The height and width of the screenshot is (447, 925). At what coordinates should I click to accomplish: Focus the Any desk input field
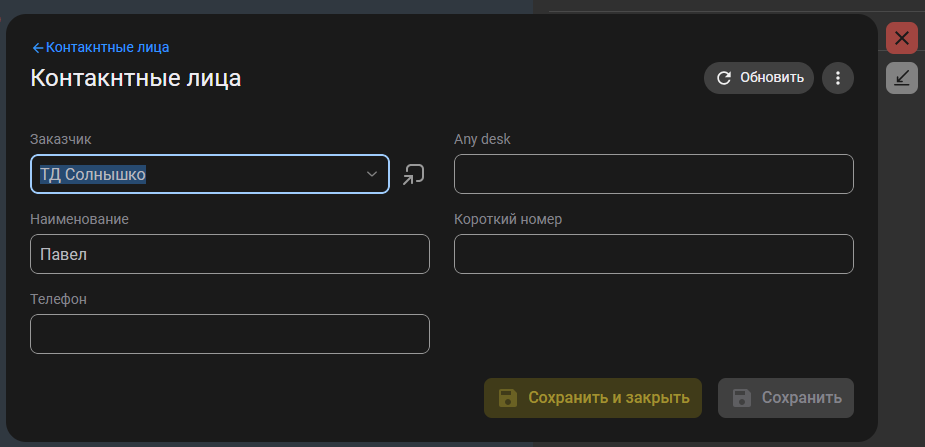click(x=653, y=174)
